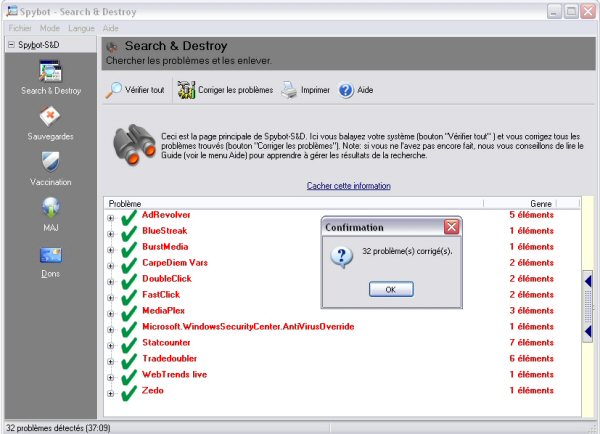The image size is (600, 434).
Task: Open Search & Destroy sidebar icon
Action: (x=50, y=71)
